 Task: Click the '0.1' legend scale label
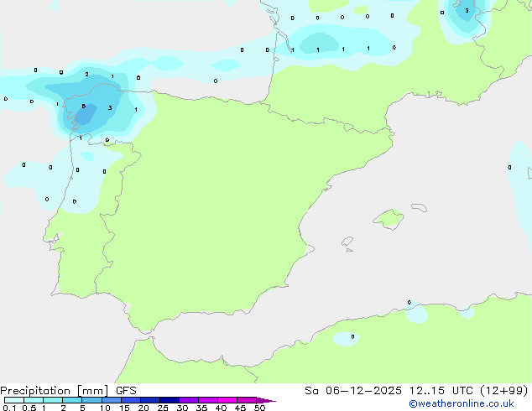click(9, 408)
